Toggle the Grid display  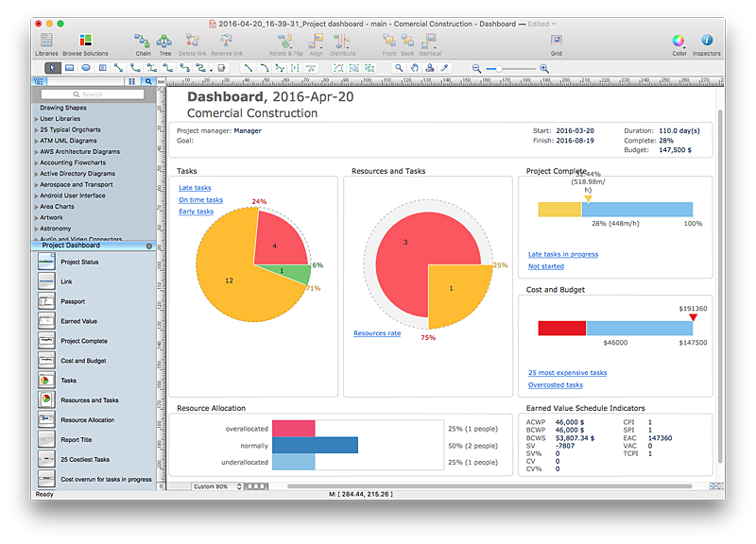tap(557, 42)
